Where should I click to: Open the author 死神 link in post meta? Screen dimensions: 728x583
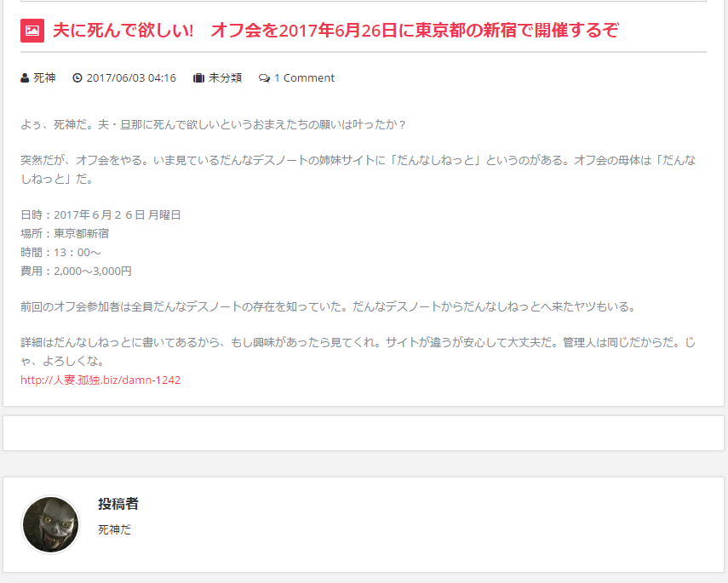pos(44,78)
